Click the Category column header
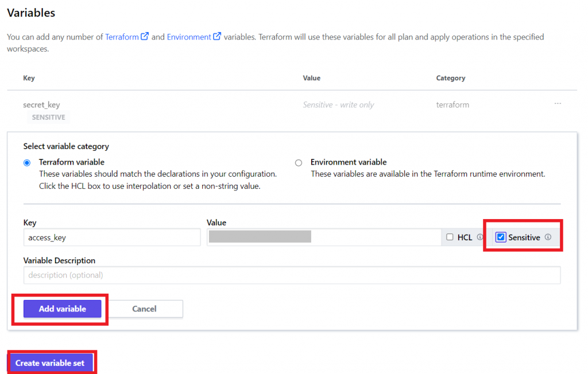This screenshot has width=588, height=374. point(452,78)
